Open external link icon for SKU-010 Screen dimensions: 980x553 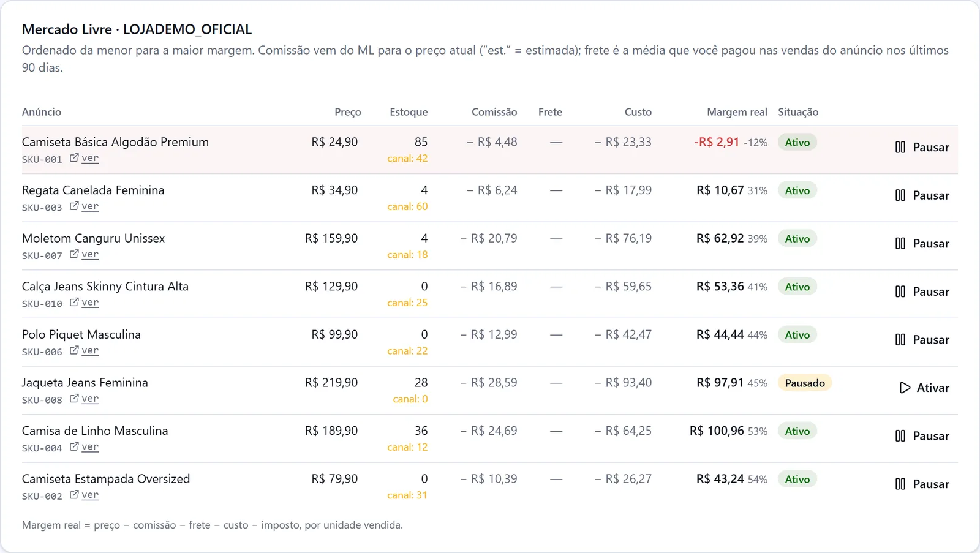74,303
